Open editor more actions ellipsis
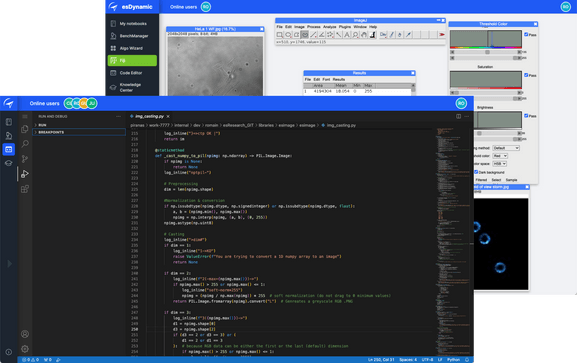 467,116
